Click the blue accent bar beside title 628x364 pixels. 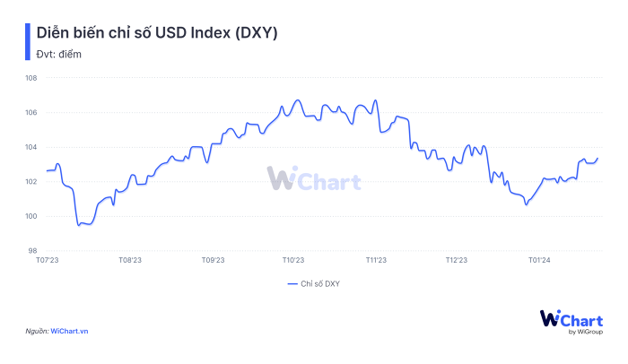click(x=27, y=41)
